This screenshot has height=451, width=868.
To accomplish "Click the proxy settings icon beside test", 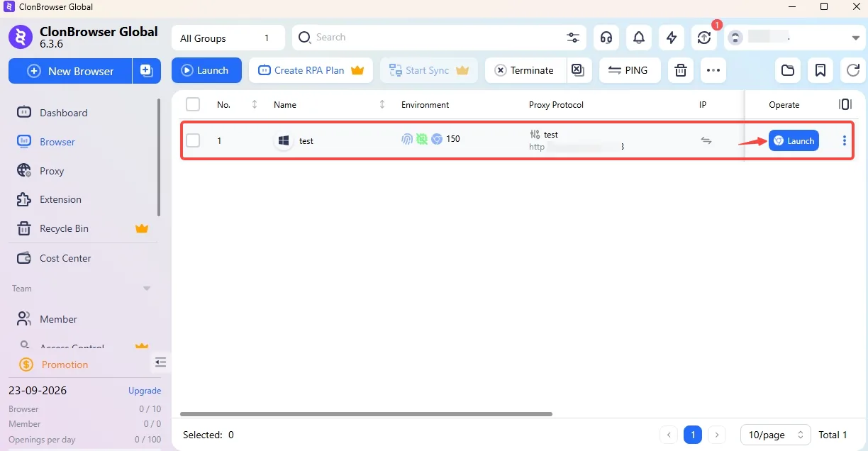I will click(535, 134).
